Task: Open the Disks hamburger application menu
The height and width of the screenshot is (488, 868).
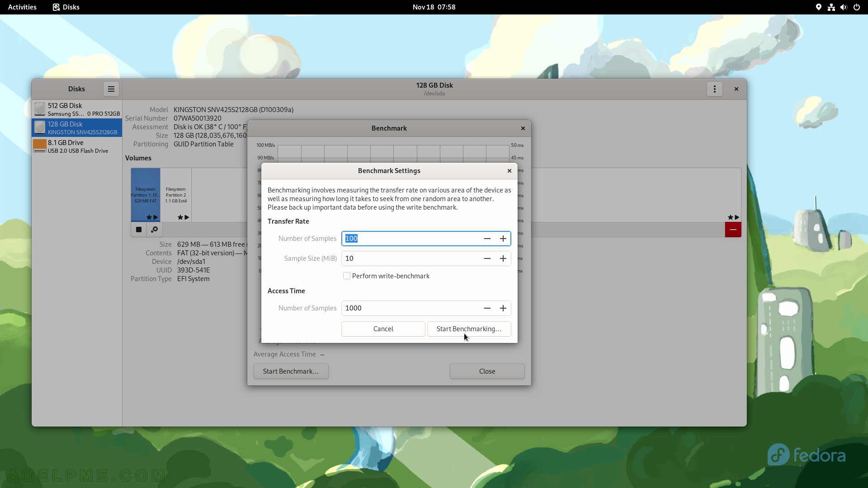Action: click(x=111, y=89)
